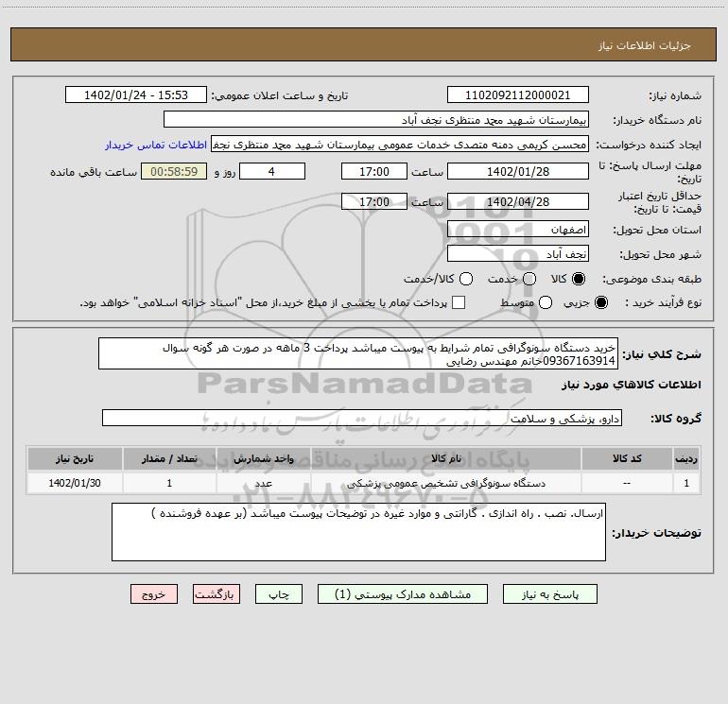Click the price validity date 1402/04/28
The image size is (728, 704).
[x=518, y=201]
